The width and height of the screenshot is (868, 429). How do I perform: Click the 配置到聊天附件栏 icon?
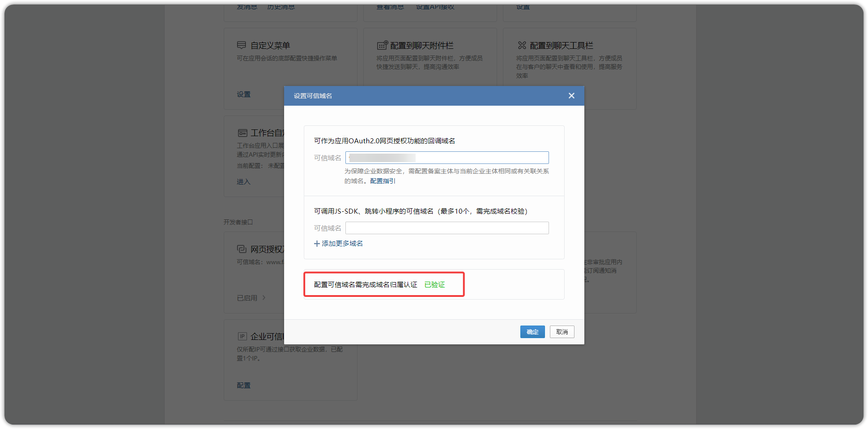point(382,45)
